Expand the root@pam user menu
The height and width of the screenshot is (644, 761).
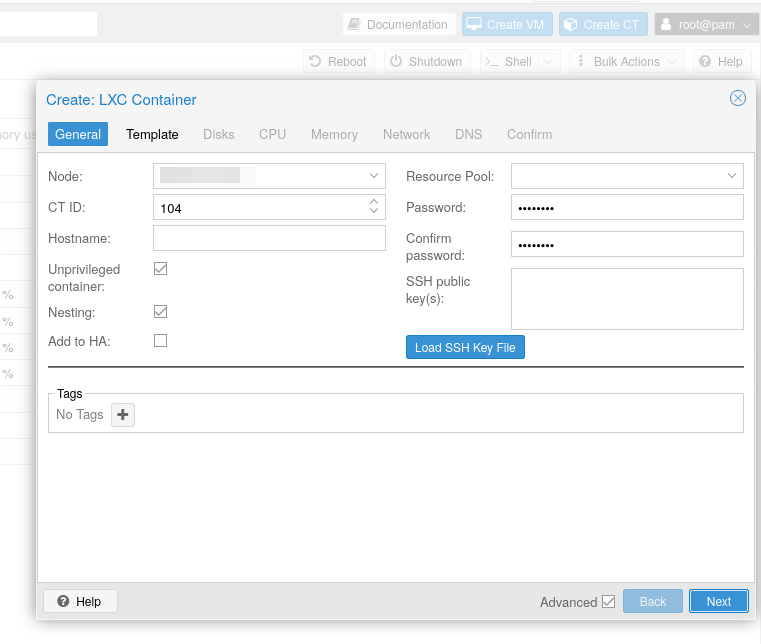click(706, 24)
